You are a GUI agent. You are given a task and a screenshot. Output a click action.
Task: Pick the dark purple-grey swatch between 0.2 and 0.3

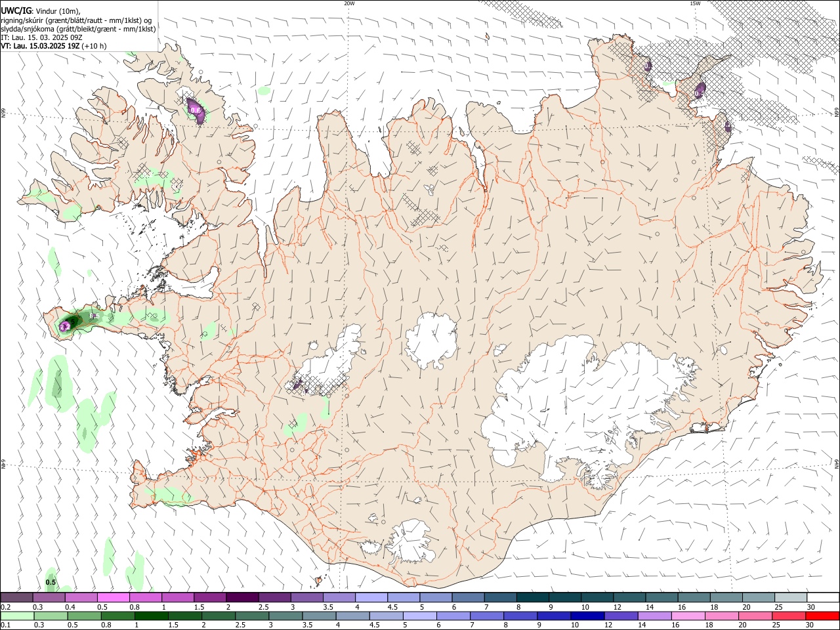click(17, 598)
